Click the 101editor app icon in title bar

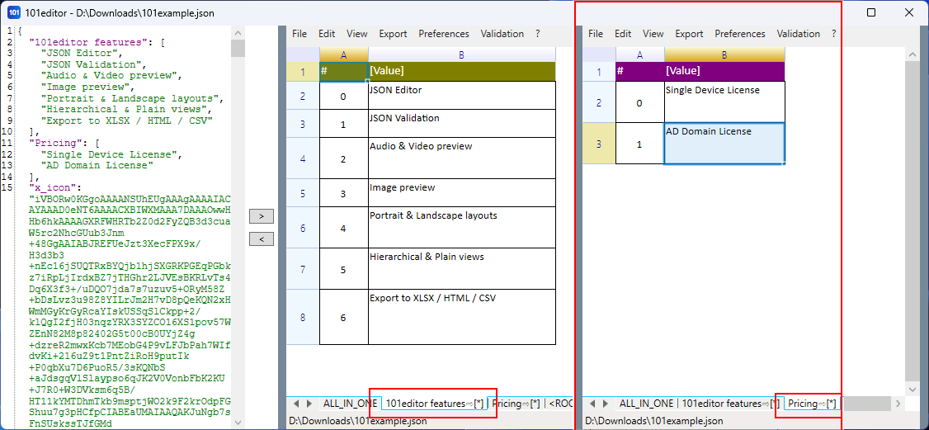(x=15, y=12)
